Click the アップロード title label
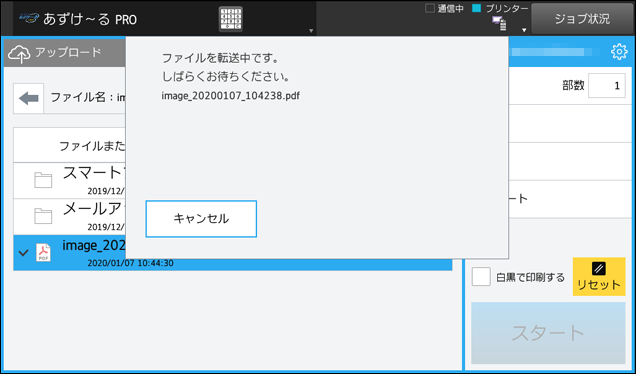The image size is (636, 374). point(68,52)
